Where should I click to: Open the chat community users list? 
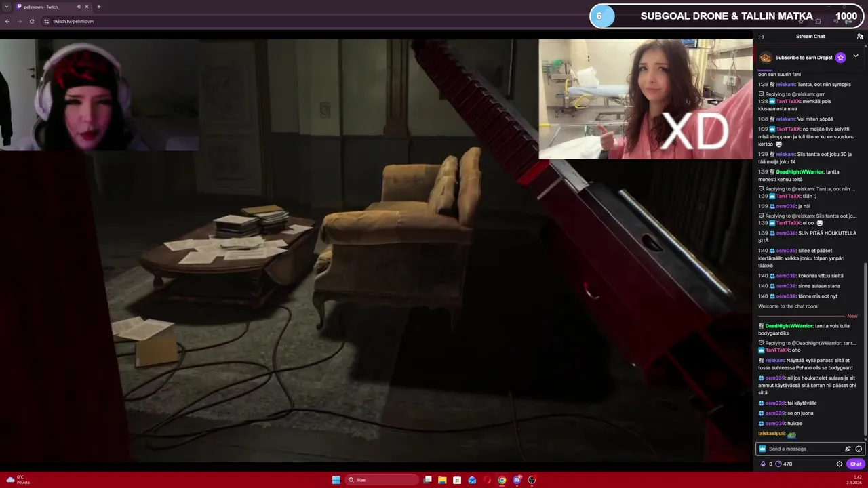pyautogui.click(x=860, y=37)
